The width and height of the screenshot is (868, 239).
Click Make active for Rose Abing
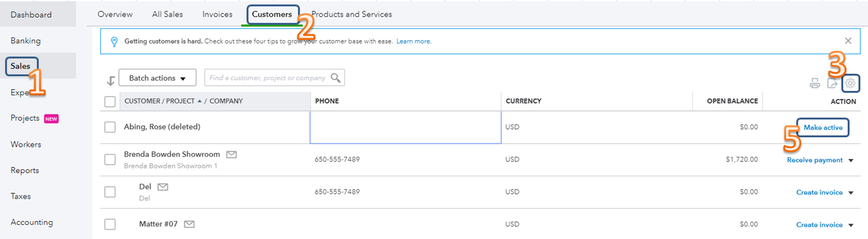point(823,128)
